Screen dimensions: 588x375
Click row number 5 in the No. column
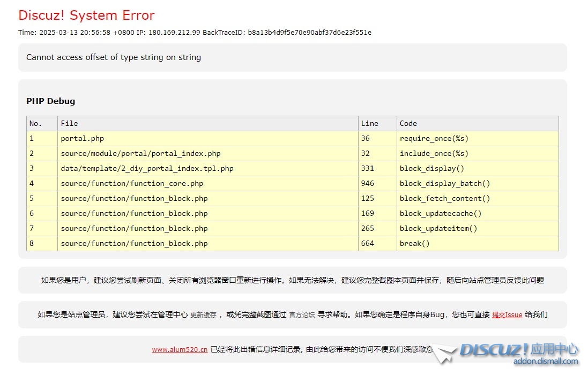(42, 199)
